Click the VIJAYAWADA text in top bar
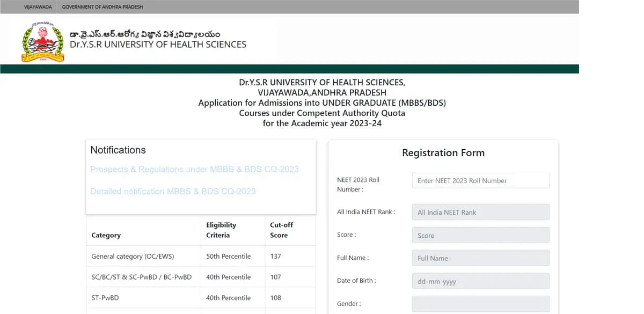The width and height of the screenshot is (644, 314). [x=38, y=7]
